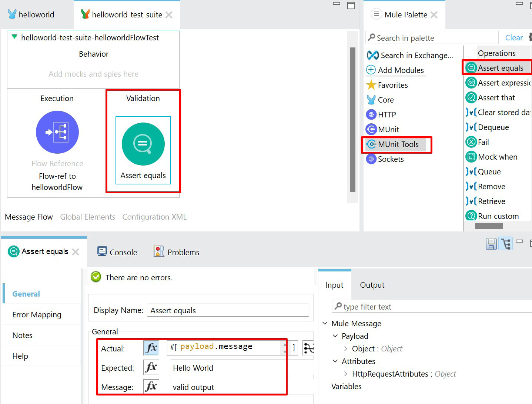Open the Favorites palette category
The width and height of the screenshot is (532, 404).
pos(387,85)
